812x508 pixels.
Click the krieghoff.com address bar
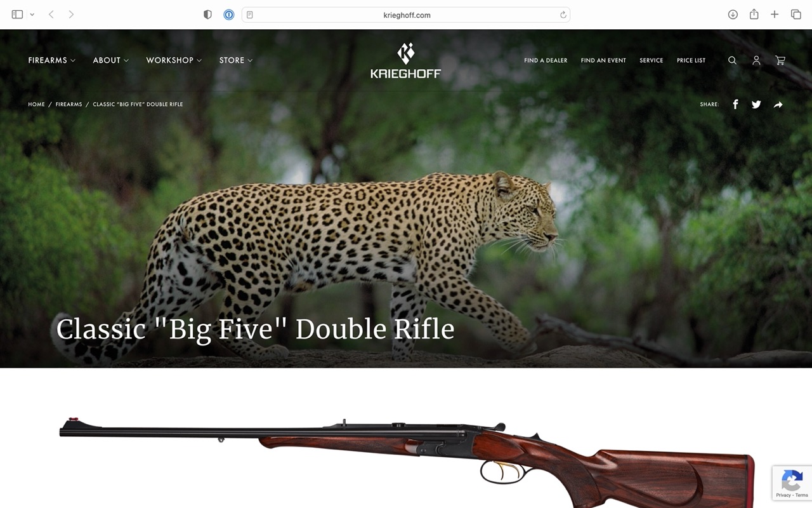click(x=406, y=15)
